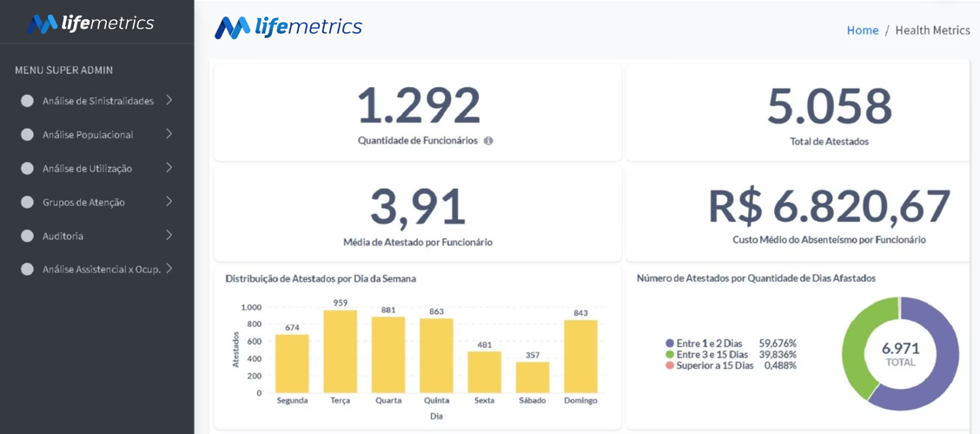
Task: Click the lifemetrics logo in the page header
Action: (x=288, y=27)
